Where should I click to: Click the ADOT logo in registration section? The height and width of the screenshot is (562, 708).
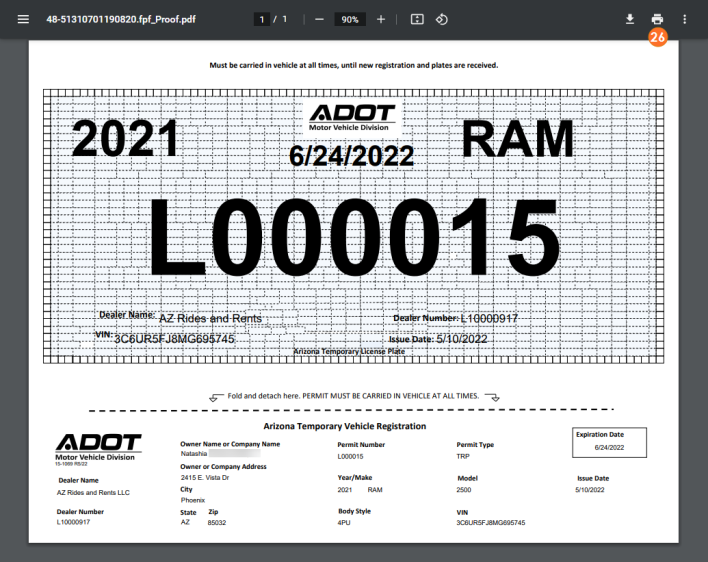(x=98, y=448)
